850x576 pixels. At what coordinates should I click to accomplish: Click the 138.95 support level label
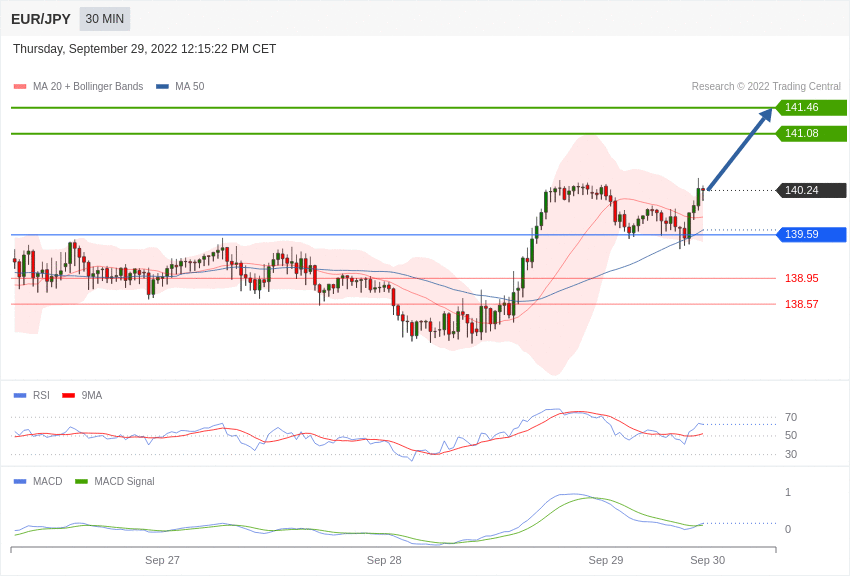tap(801, 278)
